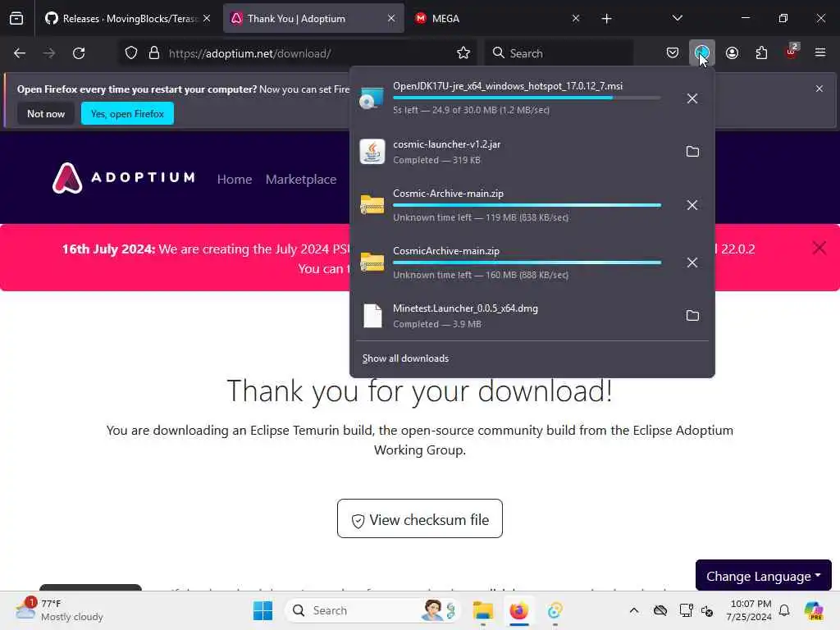Open the Firefox account icon
This screenshot has width=840, height=630.
click(732, 52)
